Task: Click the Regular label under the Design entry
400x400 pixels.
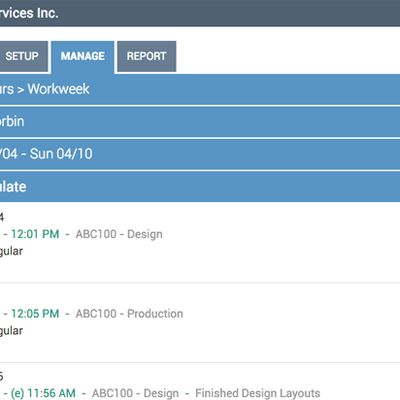Action: click(x=11, y=251)
